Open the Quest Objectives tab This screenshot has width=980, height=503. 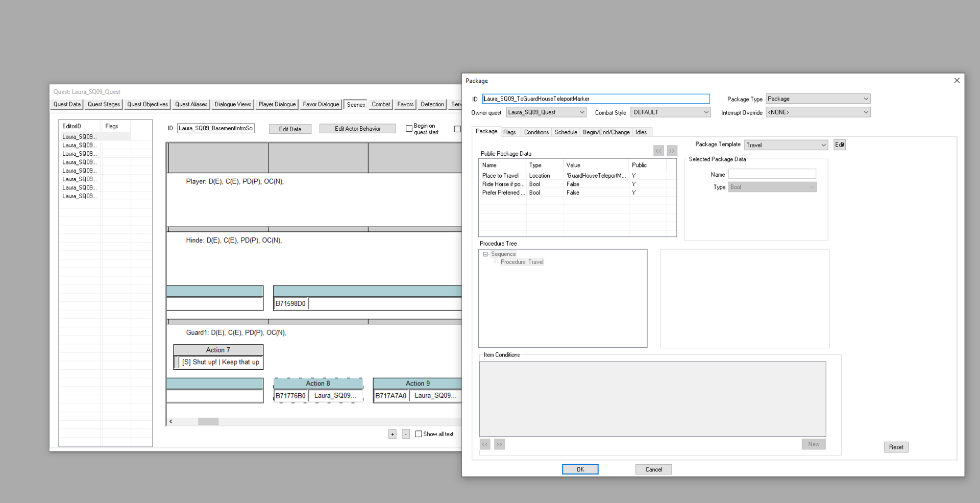[148, 104]
